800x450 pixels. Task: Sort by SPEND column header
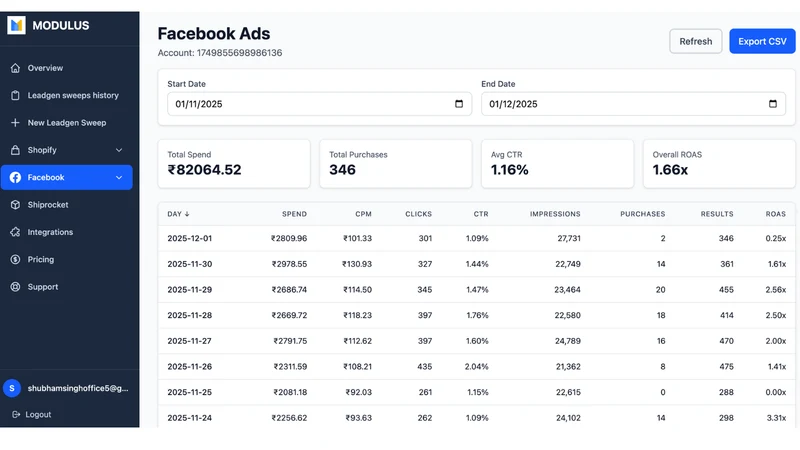tap(294, 214)
